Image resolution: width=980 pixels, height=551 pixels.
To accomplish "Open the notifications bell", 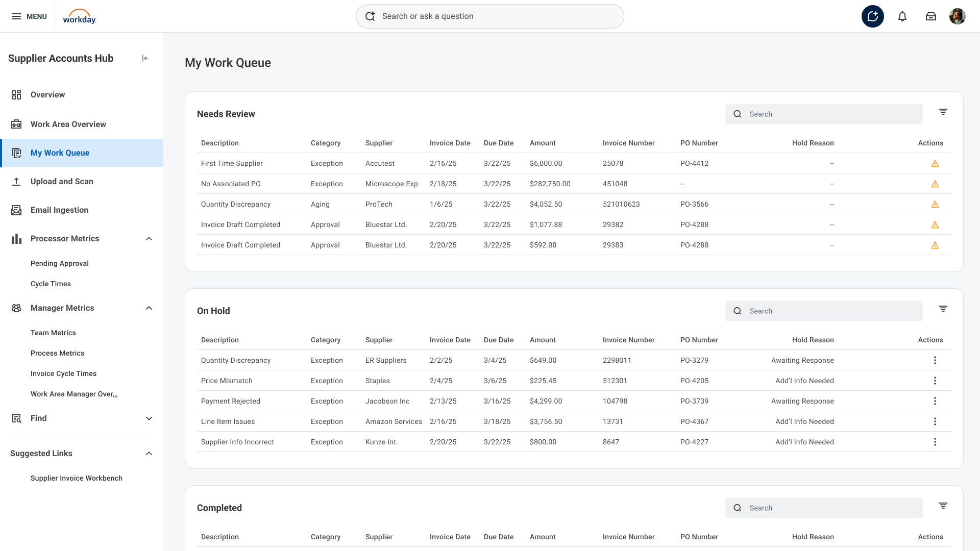I will pyautogui.click(x=902, y=16).
